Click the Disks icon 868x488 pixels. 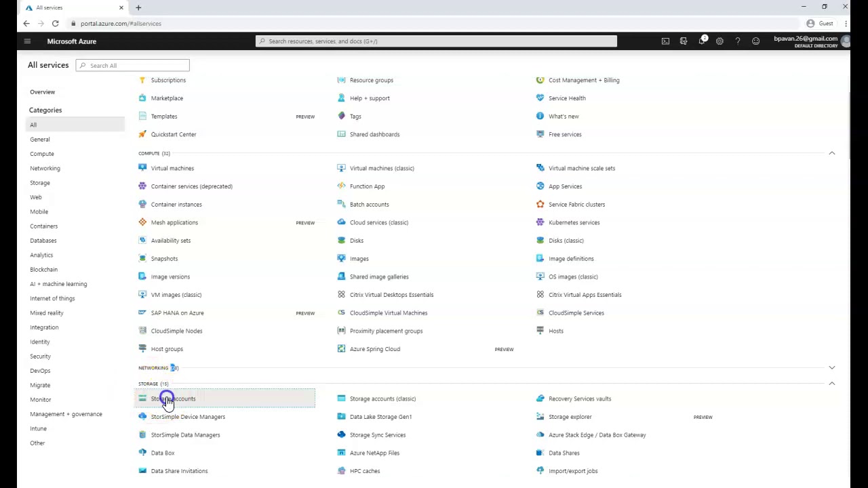[x=341, y=241]
